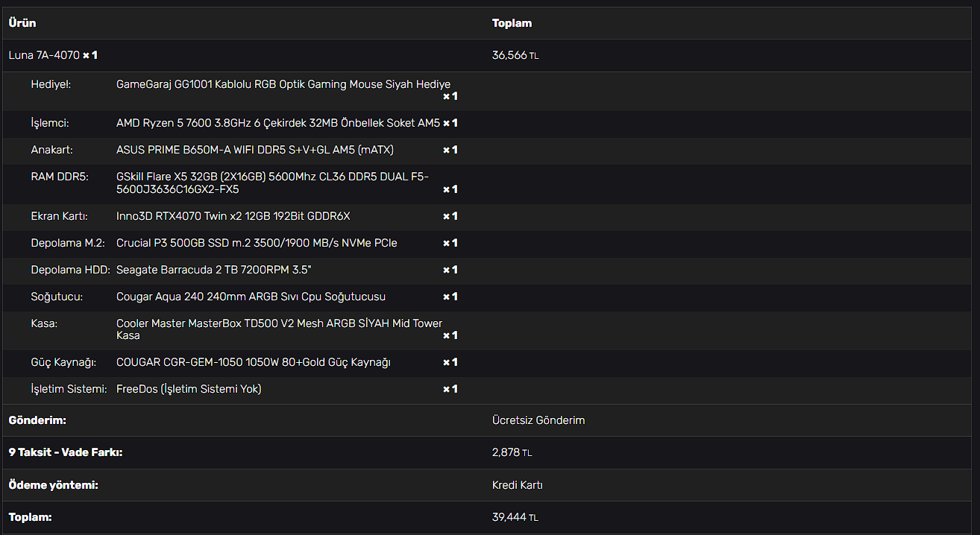The image size is (980, 535).
Task: Click the Crucial P3 500GB SSD entry
Action: click(257, 243)
